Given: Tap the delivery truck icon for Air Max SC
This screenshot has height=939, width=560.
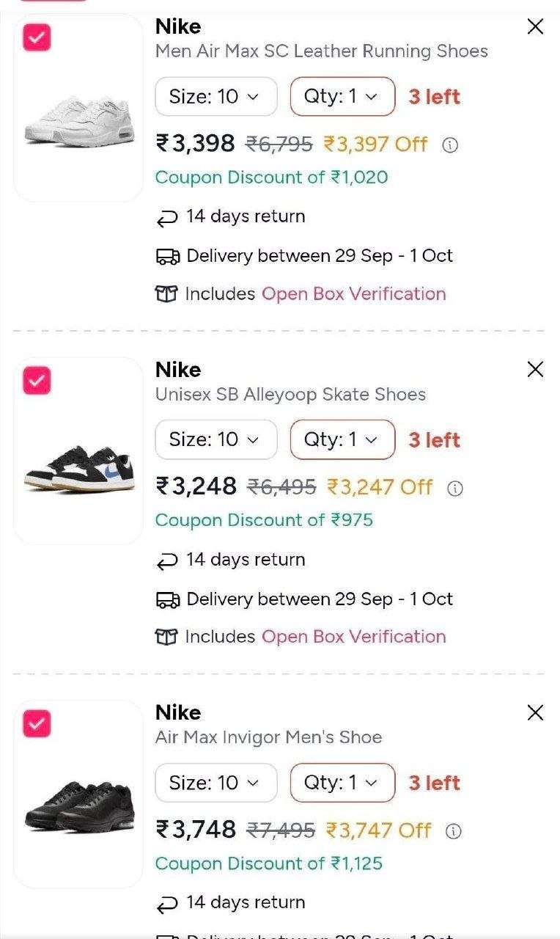Looking at the screenshot, I should 168,256.
